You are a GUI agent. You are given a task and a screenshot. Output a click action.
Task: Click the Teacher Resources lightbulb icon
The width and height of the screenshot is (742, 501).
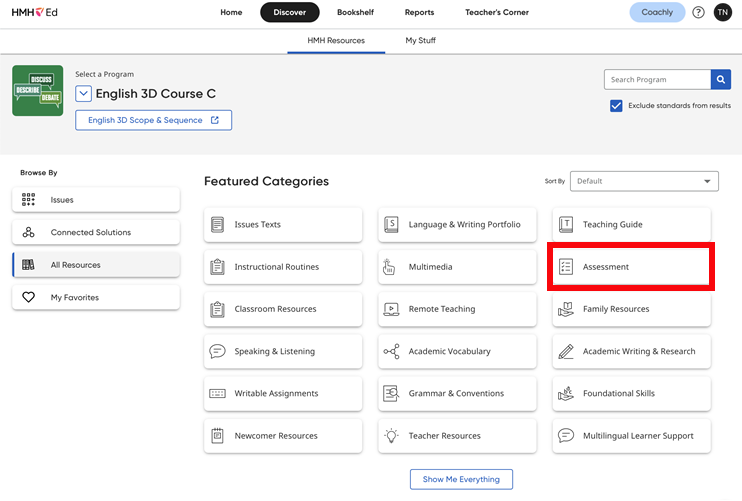pyautogui.click(x=391, y=436)
